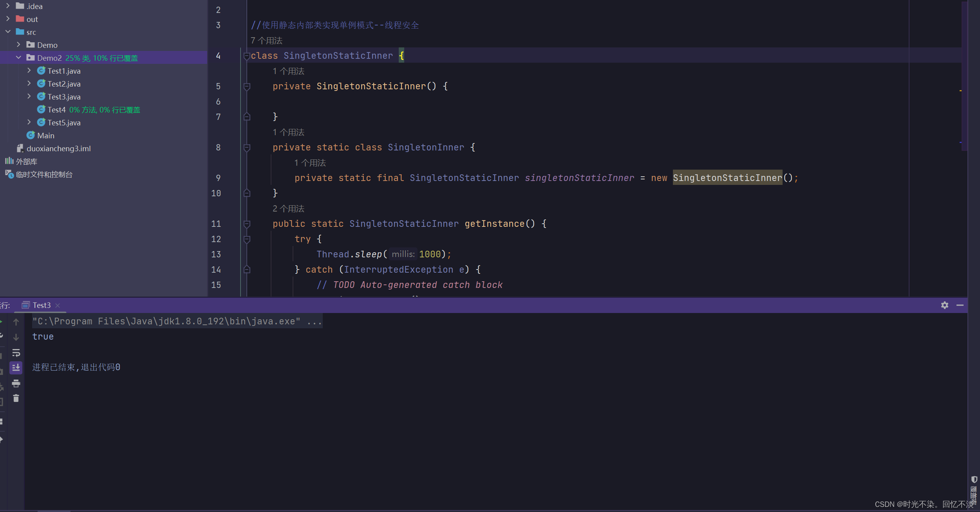This screenshot has width=980, height=512.
Task: Expand the Demo folder
Action: point(18,45)
